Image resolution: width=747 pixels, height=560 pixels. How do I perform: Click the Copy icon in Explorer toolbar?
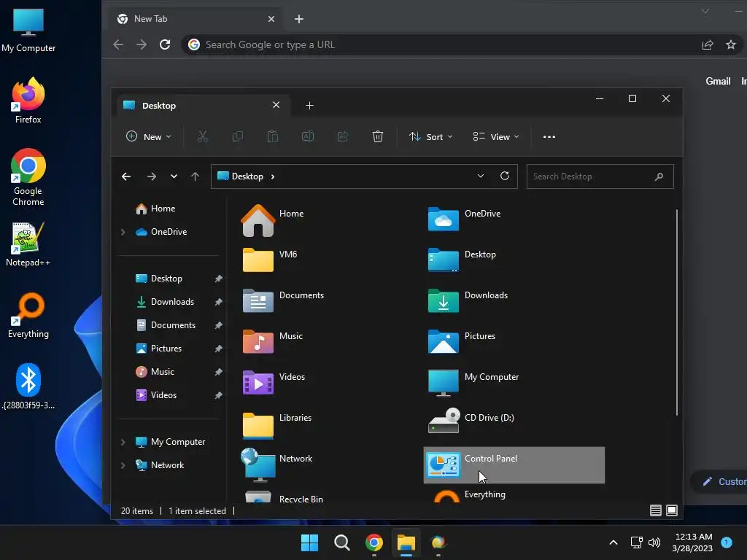click(x=237, y=136)
